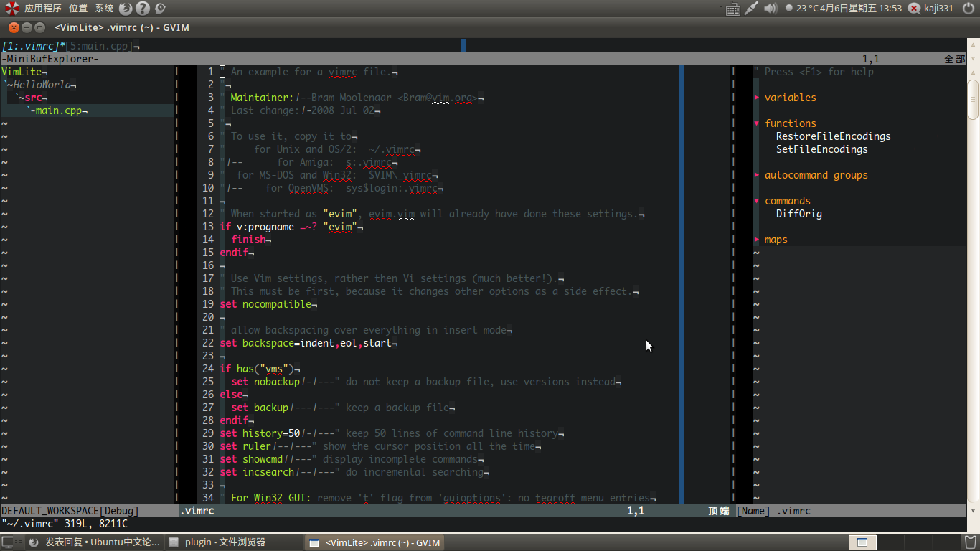The height and width of the screenshot is (551, 980).
Task: Collapse the commands tag group
Action: (x=757, y=201)
